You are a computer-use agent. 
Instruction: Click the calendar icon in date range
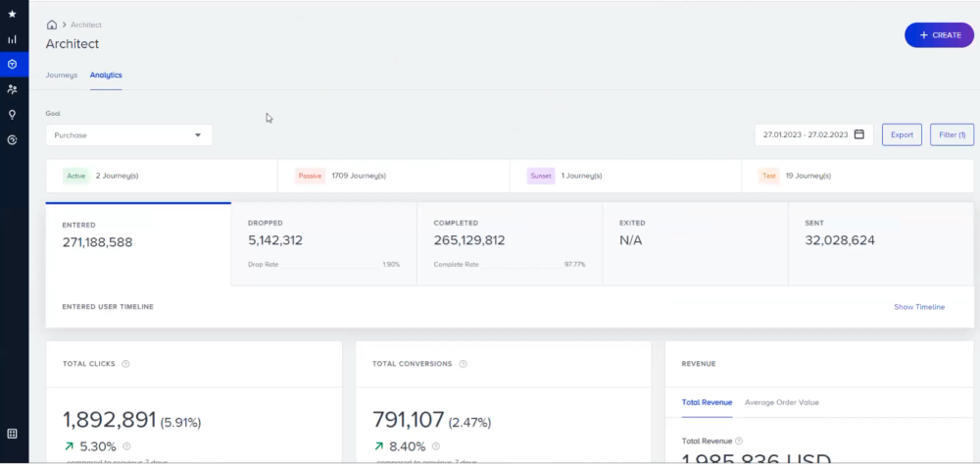pos(859,134)
